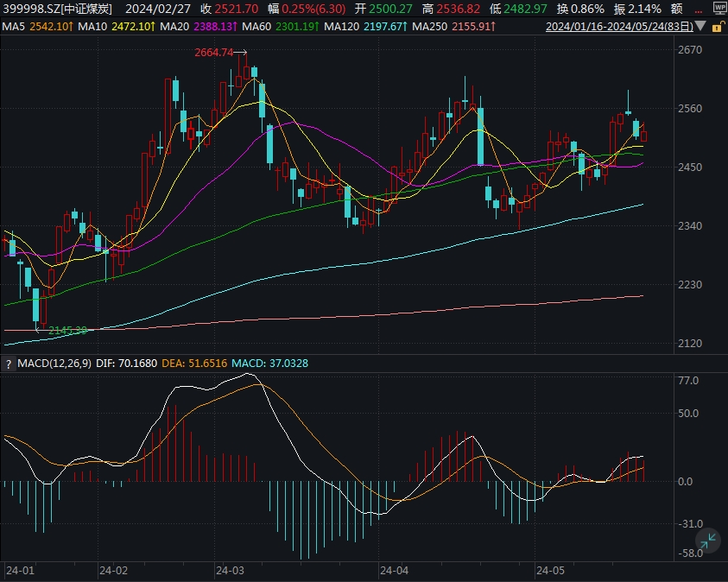
Task: Click the 2664.74 high price marker
Action: (213, 53)
